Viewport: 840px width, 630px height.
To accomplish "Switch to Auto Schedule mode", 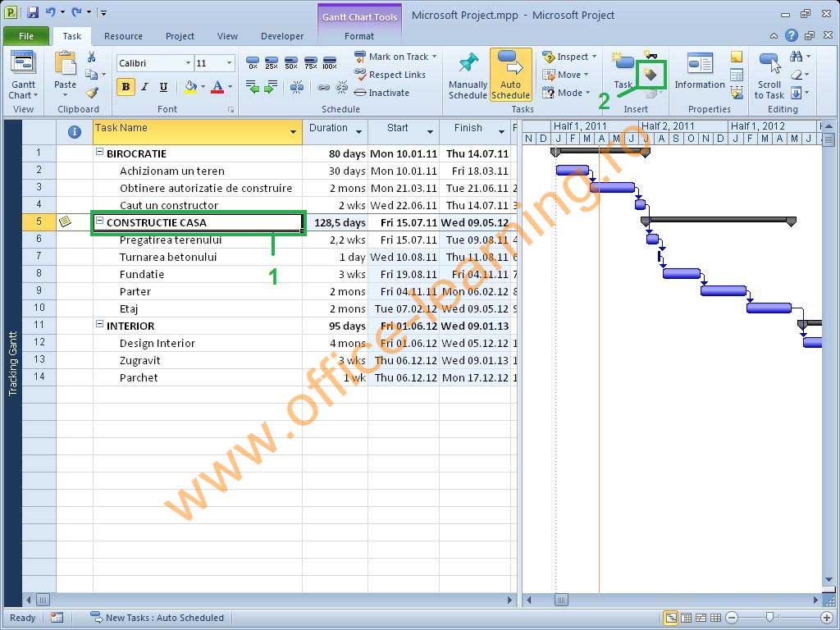I will point(510,75).
